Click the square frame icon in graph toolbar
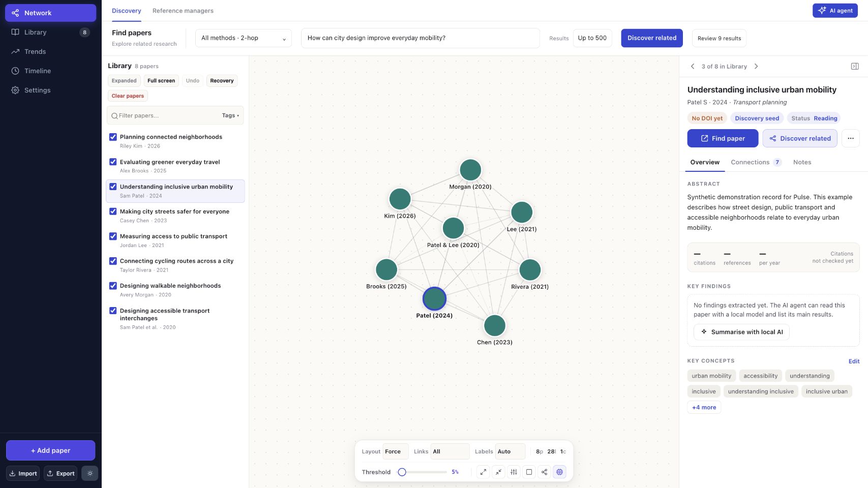This screenshot has height=488, width=868. tap(529, 472)
